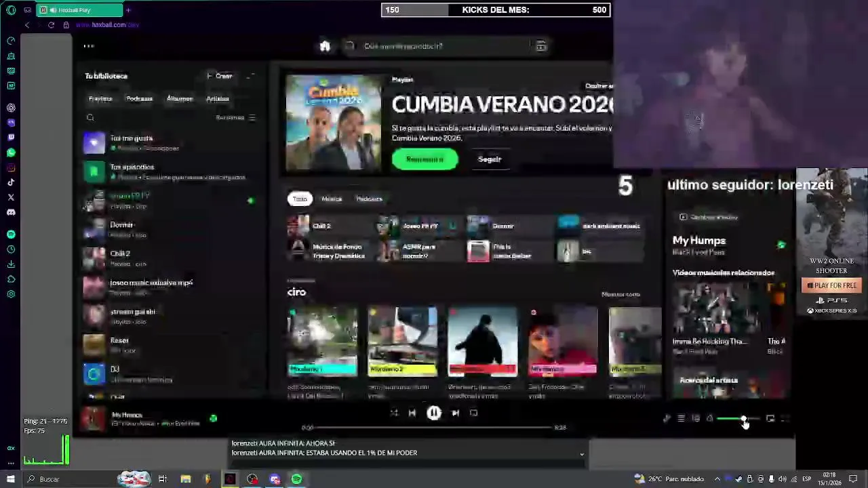This screenshot has height=488, width=868.
Task: Skip to previous track
Action: (x=412, y=413)
